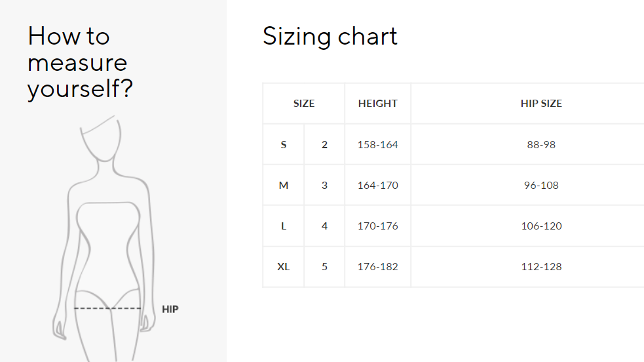This screenshot has height=362, width=644.
Task: Click the 88-98 hip size cell
Action: click(x=541, y=144)
